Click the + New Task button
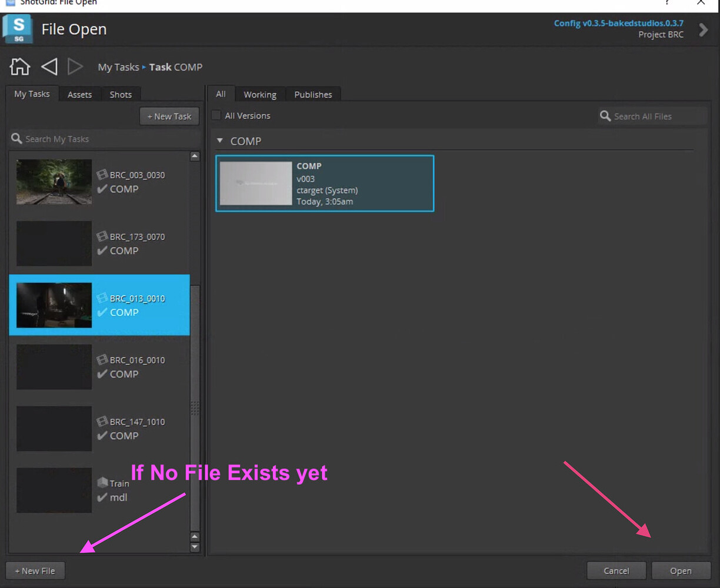This screenshot has height=588, width=720. [x=169, y=116]
